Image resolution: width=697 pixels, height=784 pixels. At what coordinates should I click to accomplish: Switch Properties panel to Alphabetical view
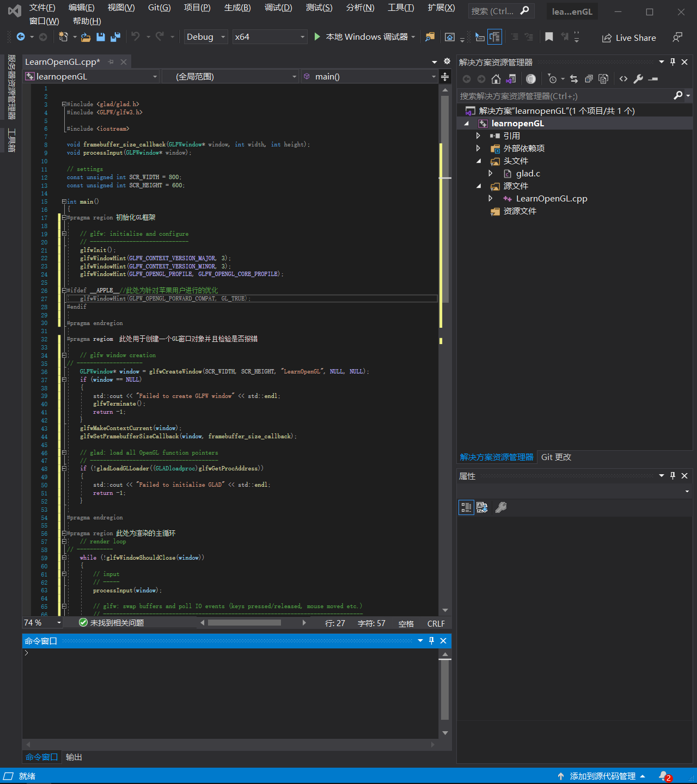pyautogui.click(x=482, y=507)
